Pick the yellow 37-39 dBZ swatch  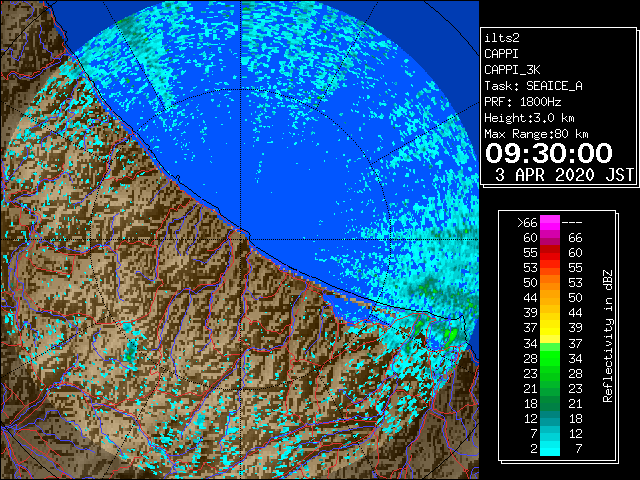tap(550, 328)
